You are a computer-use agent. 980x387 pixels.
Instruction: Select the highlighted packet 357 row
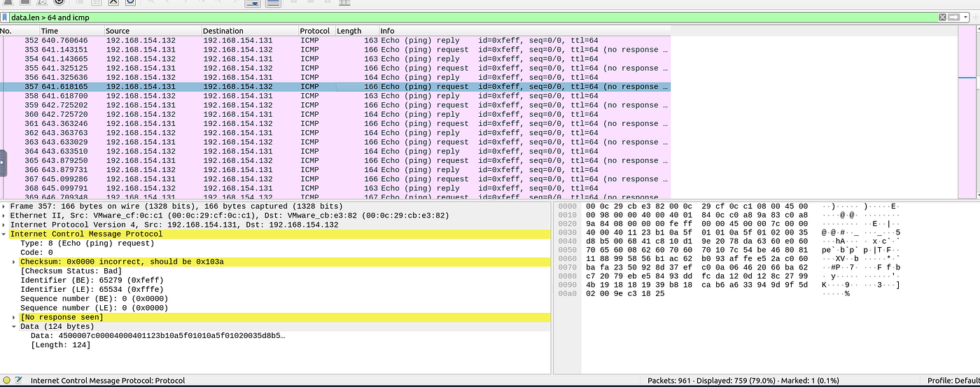point(335,87)
